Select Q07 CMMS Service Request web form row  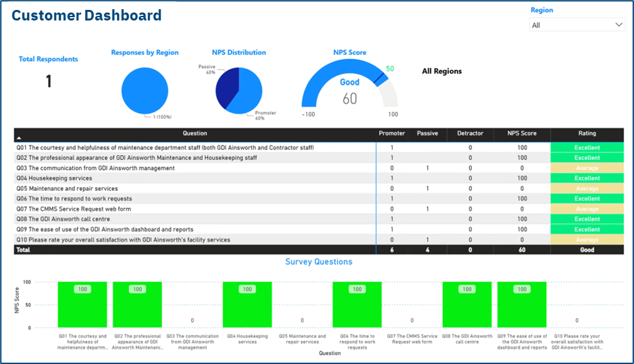tap(80, 209)
